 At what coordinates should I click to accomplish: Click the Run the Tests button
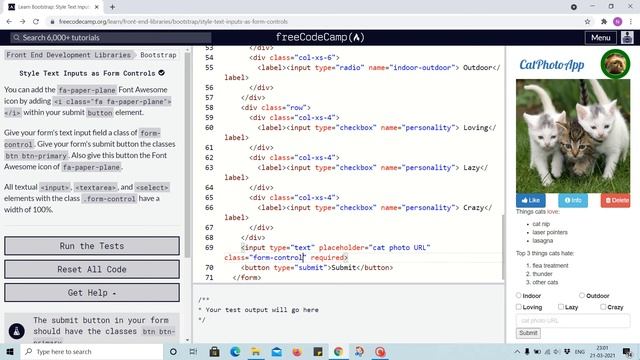[x=92, y=246]
